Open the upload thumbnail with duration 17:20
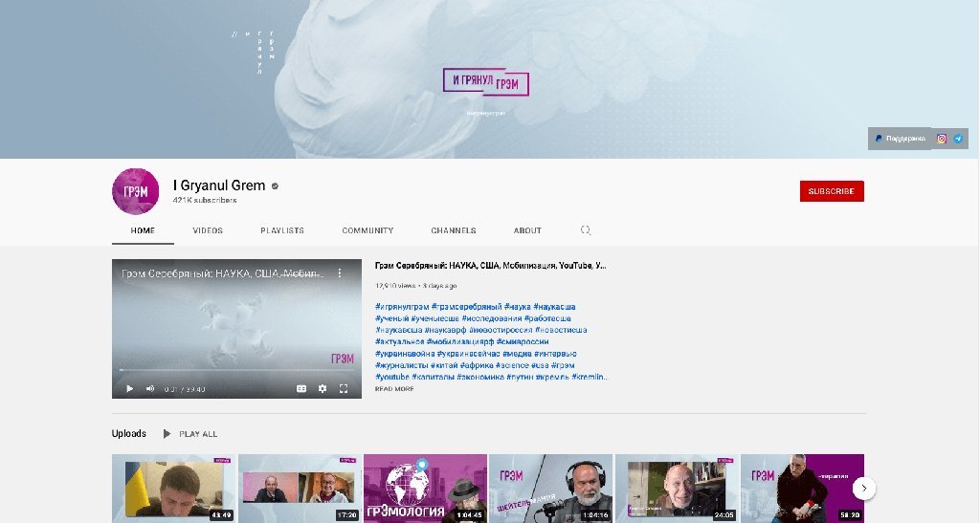The height and width of the screenshot is (523, 980). (300, 488)
